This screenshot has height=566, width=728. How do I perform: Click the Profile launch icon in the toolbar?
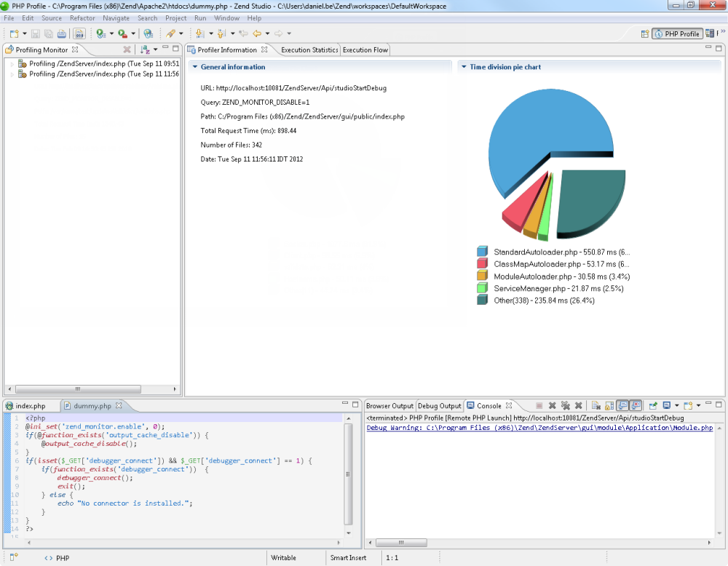click(100, 33)
